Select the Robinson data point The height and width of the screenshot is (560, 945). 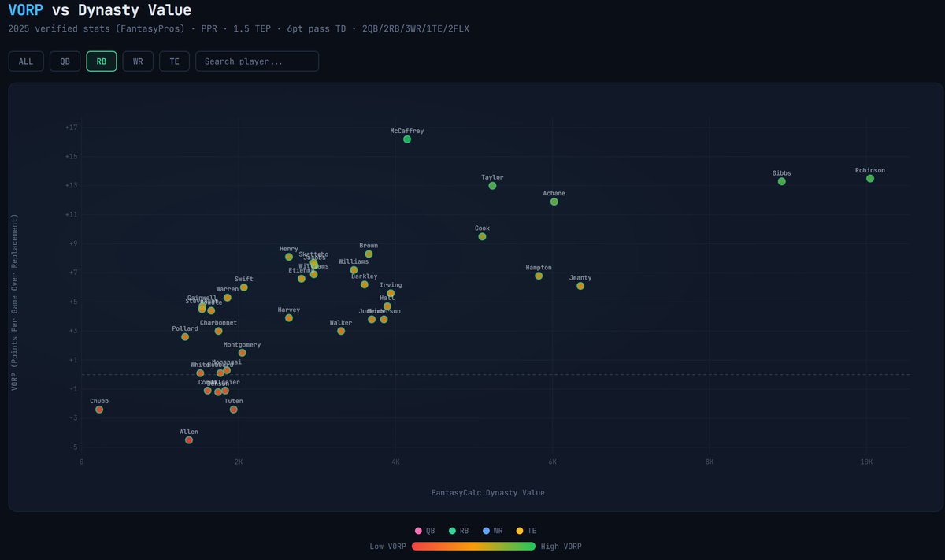point(870,179)
